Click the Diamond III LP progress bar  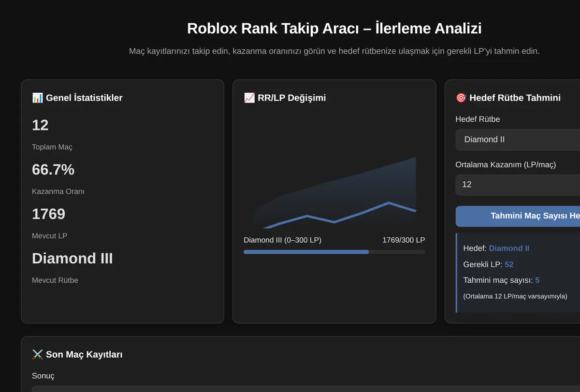[334, 252]
